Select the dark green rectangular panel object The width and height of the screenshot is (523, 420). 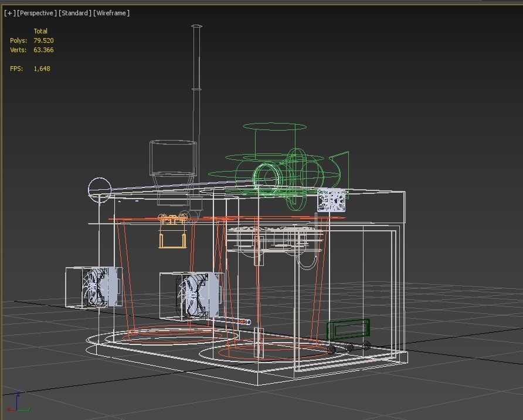pyautogui.click(x=348, y=329)
